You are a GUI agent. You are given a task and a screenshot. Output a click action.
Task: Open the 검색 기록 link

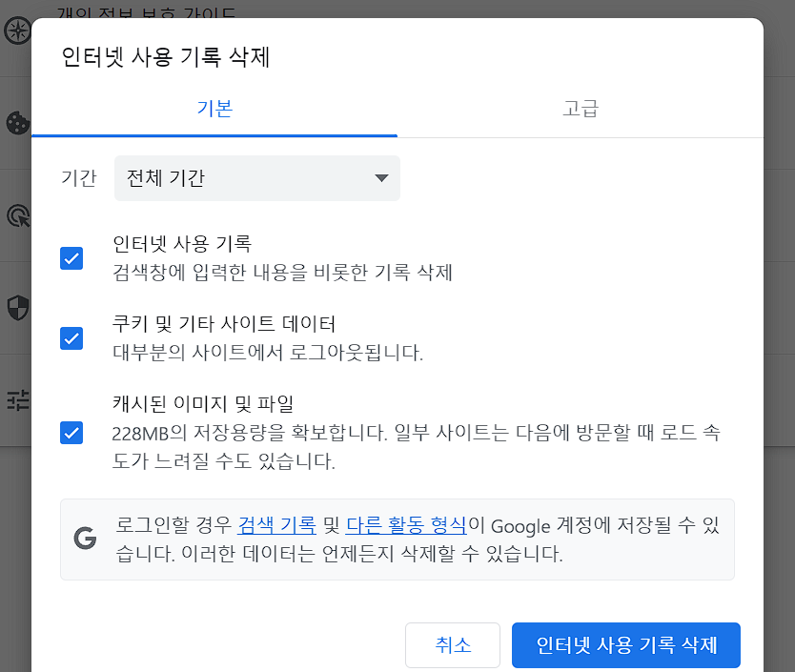(276, 524)
